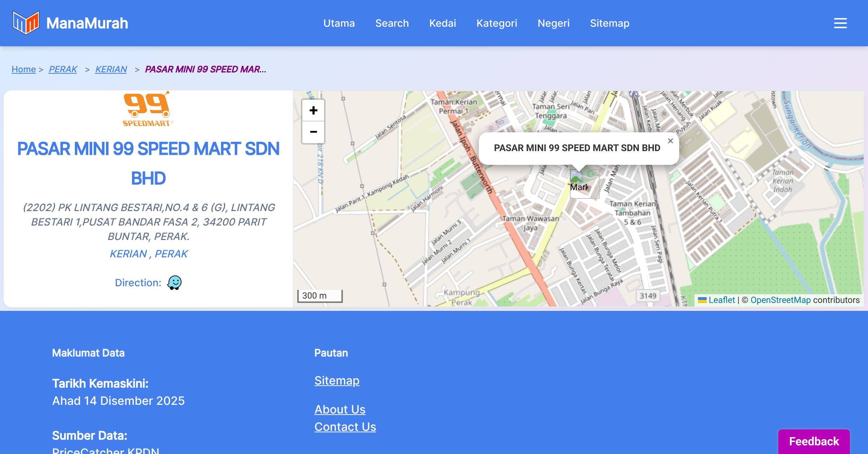Screen dimensions: 868x454
Task: Open the Leaflet attribution link
Action: coord(721,300)
